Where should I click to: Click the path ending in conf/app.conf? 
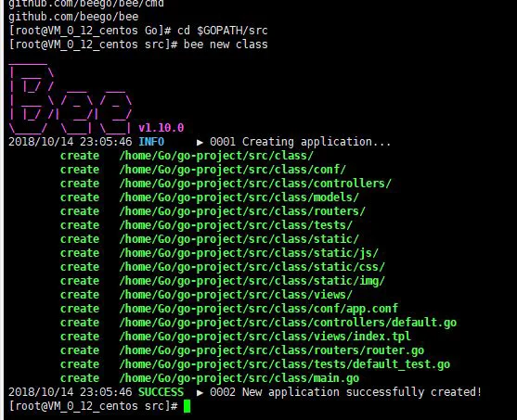(258, 309)
